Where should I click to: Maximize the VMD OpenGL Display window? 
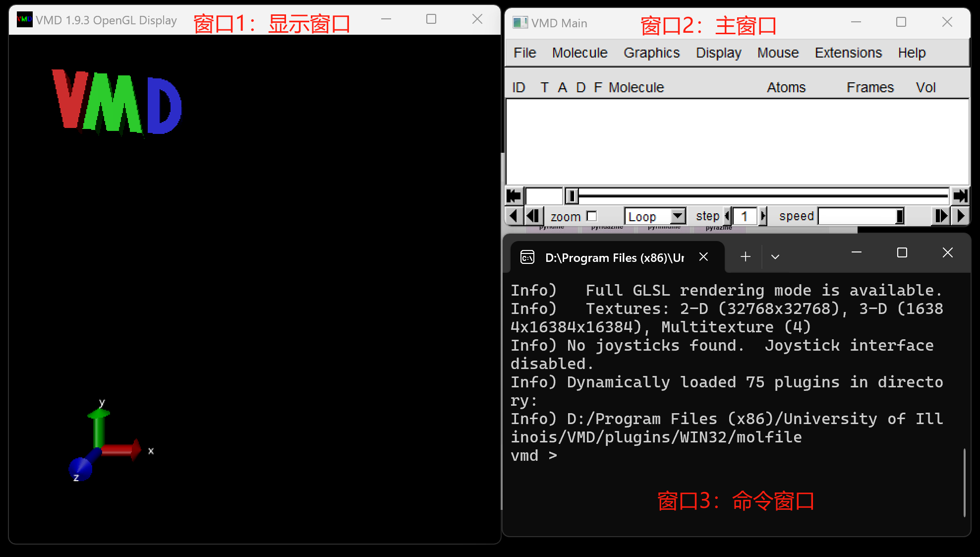coord(431,19)
